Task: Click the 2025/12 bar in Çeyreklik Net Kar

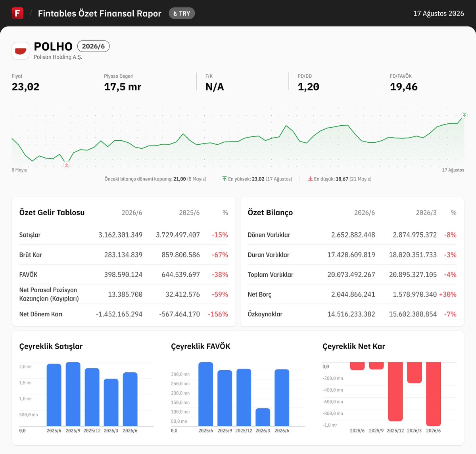Action: [395, 391]
